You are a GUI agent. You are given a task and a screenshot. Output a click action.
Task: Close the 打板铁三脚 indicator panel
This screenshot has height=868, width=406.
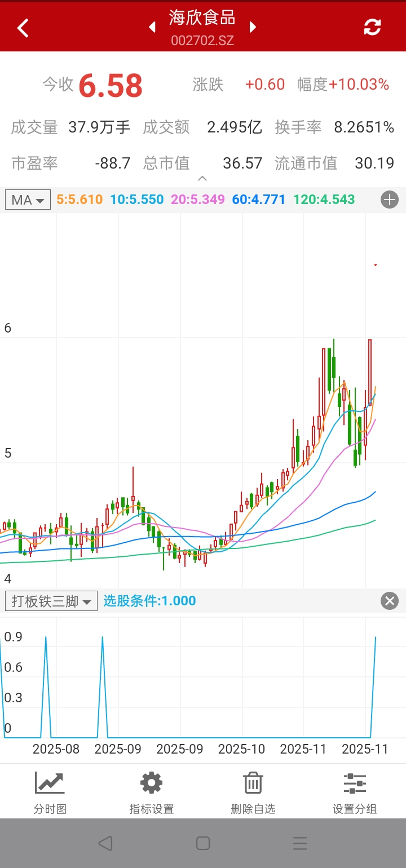390,601
